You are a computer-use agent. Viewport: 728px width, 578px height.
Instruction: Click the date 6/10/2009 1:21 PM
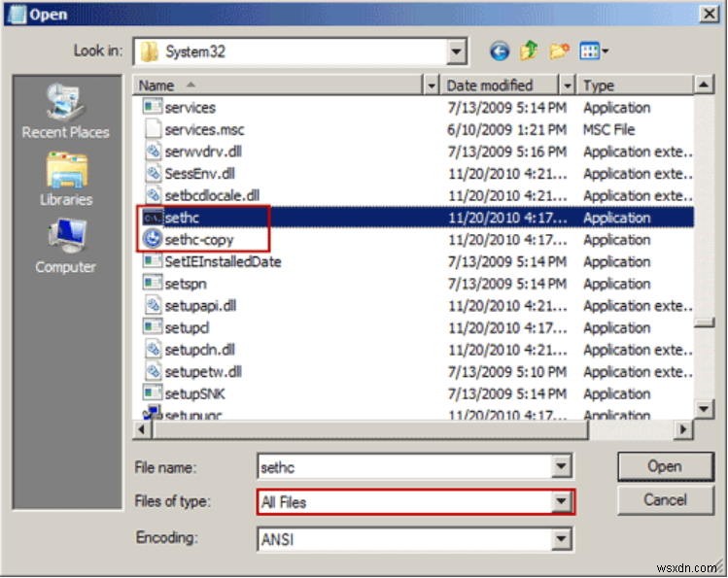point(506,129)
